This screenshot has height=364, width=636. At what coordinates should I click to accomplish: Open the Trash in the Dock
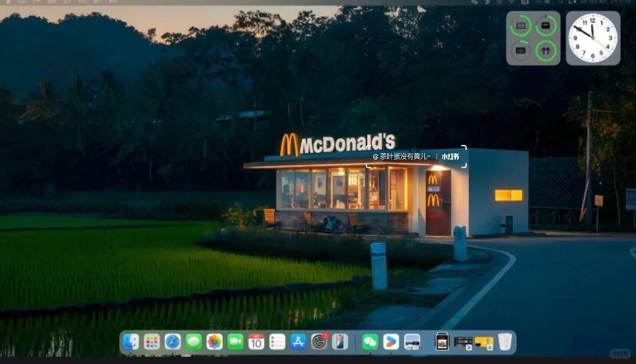pos(505,342)
